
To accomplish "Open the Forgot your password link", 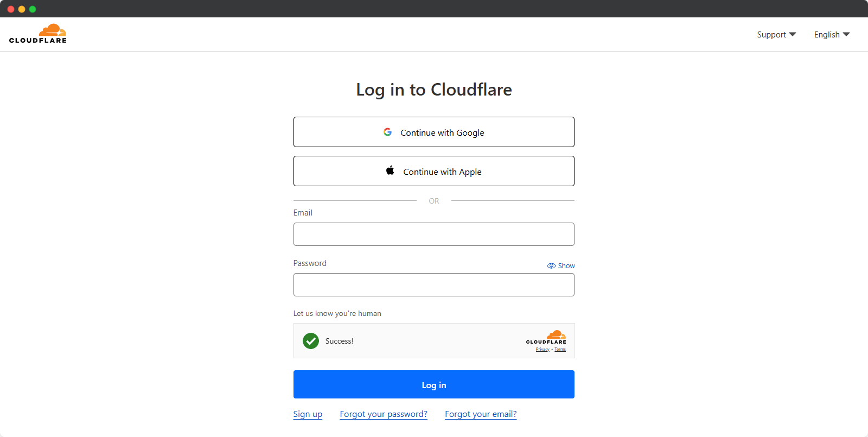I will click(x=384, y=414).
